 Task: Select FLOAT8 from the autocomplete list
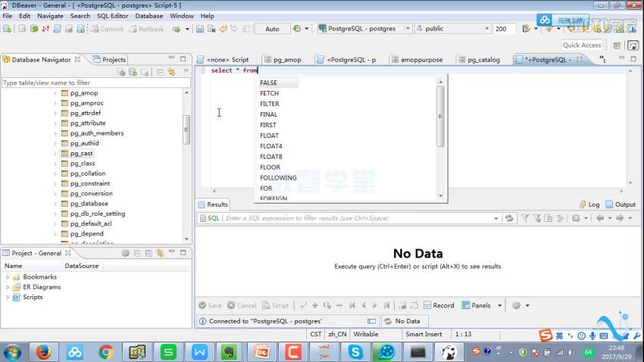click(x=271, y=157)
